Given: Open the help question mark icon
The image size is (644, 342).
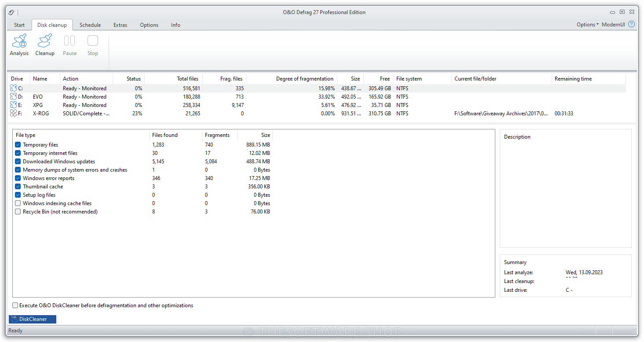Looking at the screenshot, I should pos(632,24).
